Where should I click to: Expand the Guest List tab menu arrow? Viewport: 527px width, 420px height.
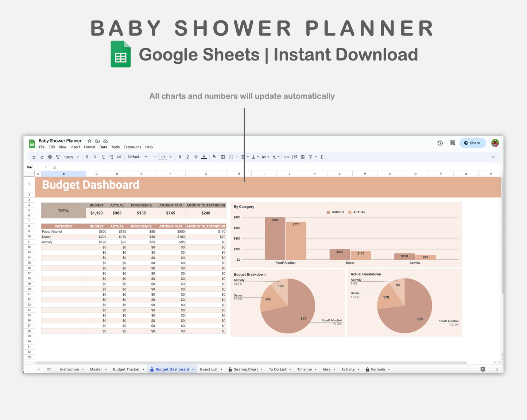(x=221, y=369)
